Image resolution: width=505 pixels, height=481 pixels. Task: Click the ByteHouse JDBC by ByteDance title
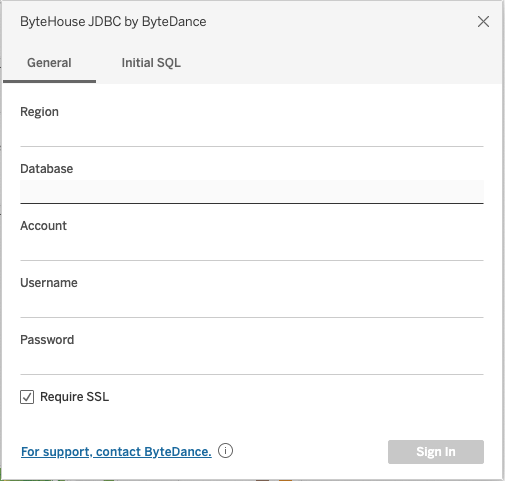pyautogui.click(x=113, y=22)
